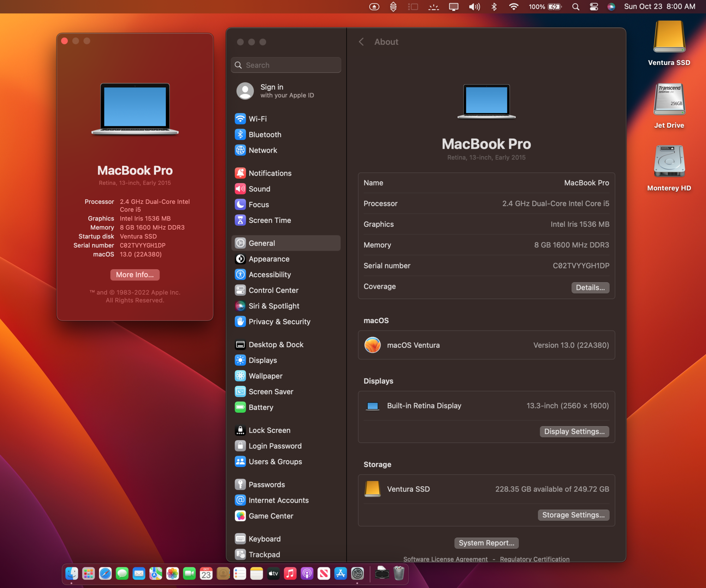Expand Coverage Details for this Mac
Viewport: 706px width, 588px height.
tap(590, 287)
